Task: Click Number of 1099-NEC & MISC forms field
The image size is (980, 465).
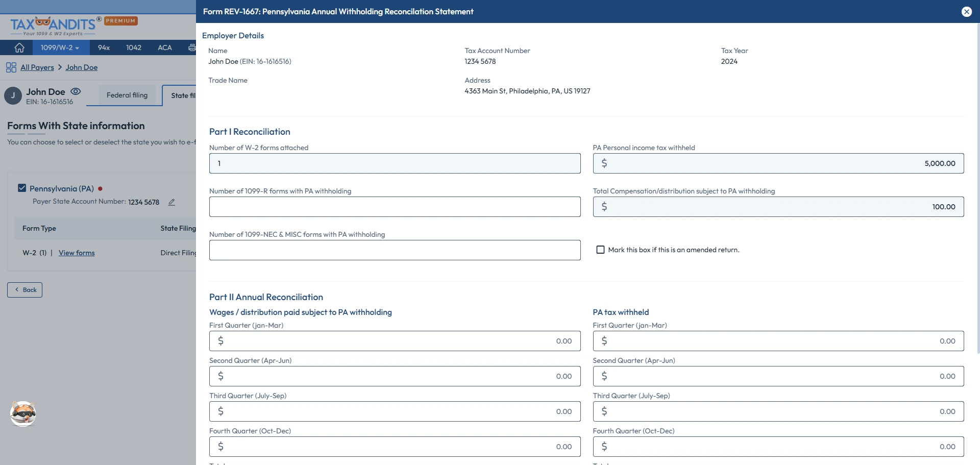Action: click(395, 250)
